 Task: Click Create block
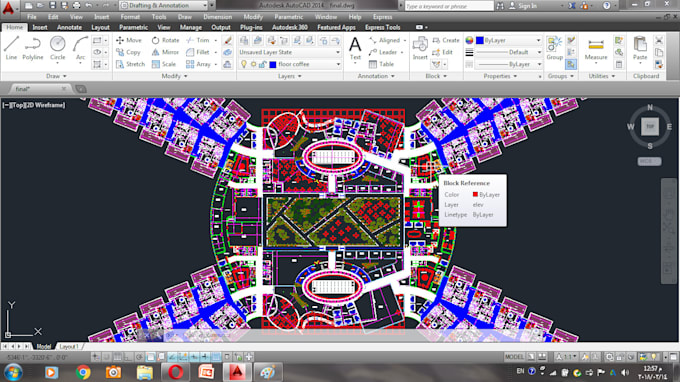click(x=446, y=40)
